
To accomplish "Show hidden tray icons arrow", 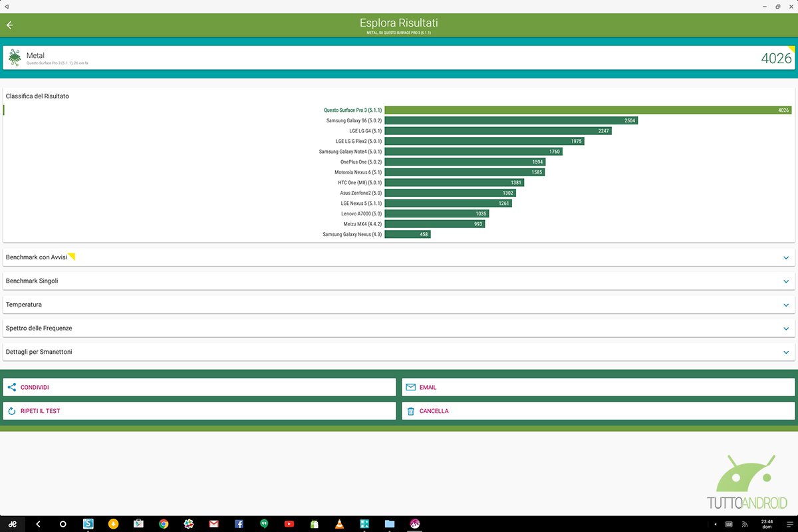I will tap(715, 524).
